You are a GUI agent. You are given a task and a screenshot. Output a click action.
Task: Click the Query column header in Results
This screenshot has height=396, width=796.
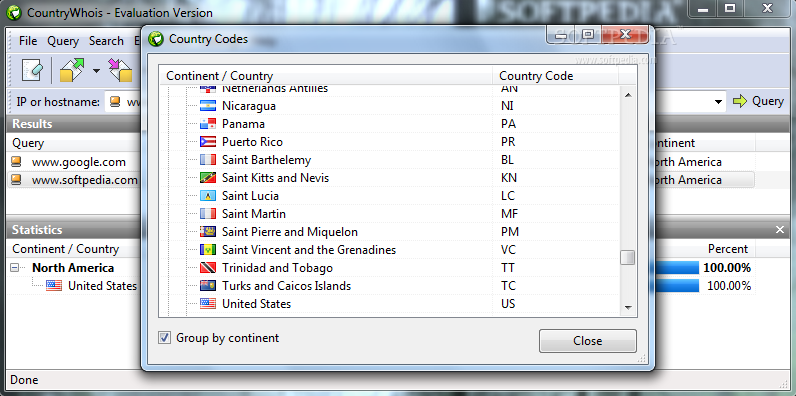point(74,143)
